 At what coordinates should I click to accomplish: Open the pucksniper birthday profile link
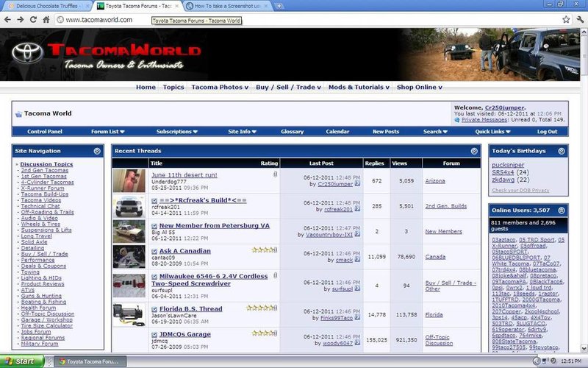508,165
